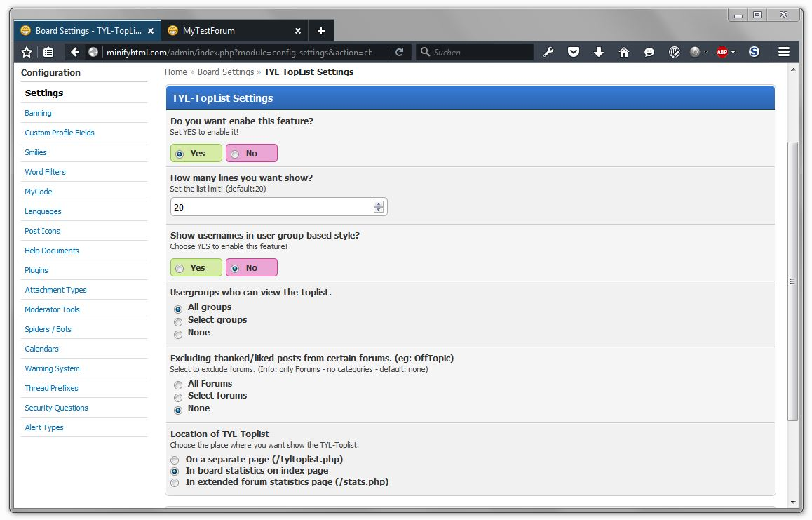Go back with the browser arrow
Viewport: 812px width, 520px height.
(75, 52)
